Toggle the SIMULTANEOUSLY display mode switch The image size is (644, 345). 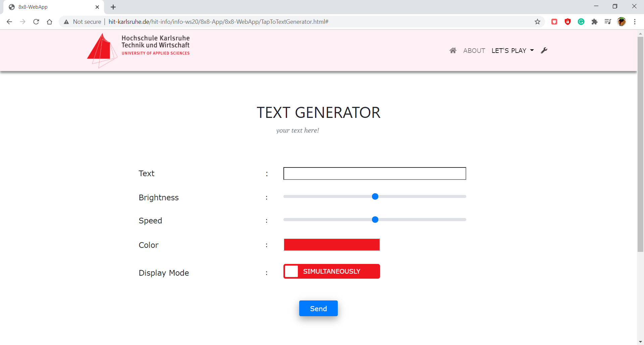pyautogui.click(x=331, y=271)
